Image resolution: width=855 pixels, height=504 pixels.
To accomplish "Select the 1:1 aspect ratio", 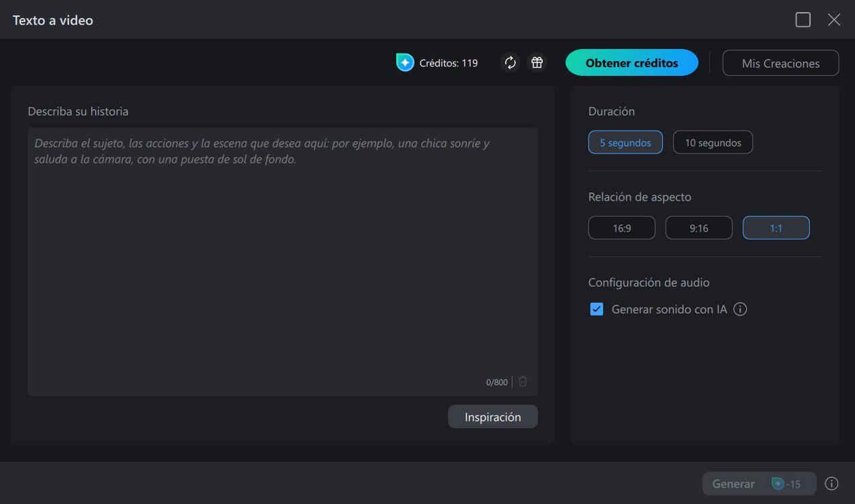I will [x=776, y=228].
